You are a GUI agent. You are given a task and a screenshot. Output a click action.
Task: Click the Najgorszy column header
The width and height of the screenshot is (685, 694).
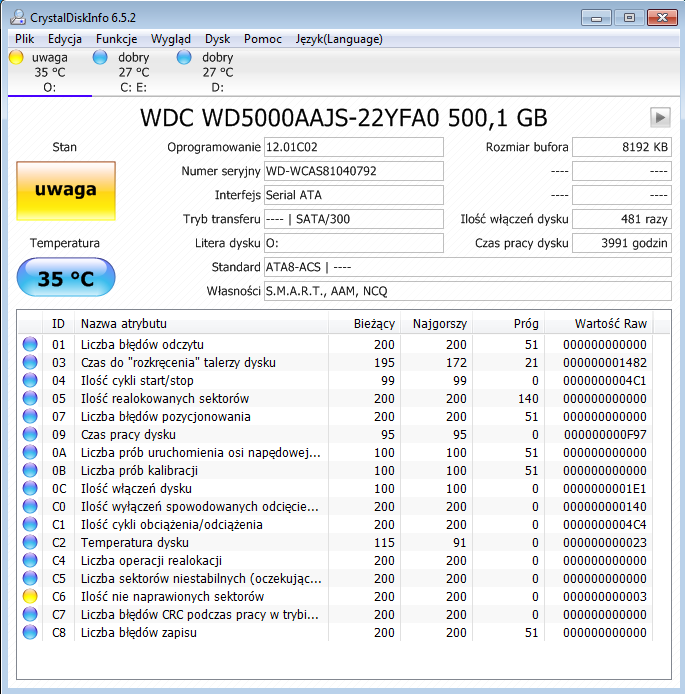tap(437, 324)
